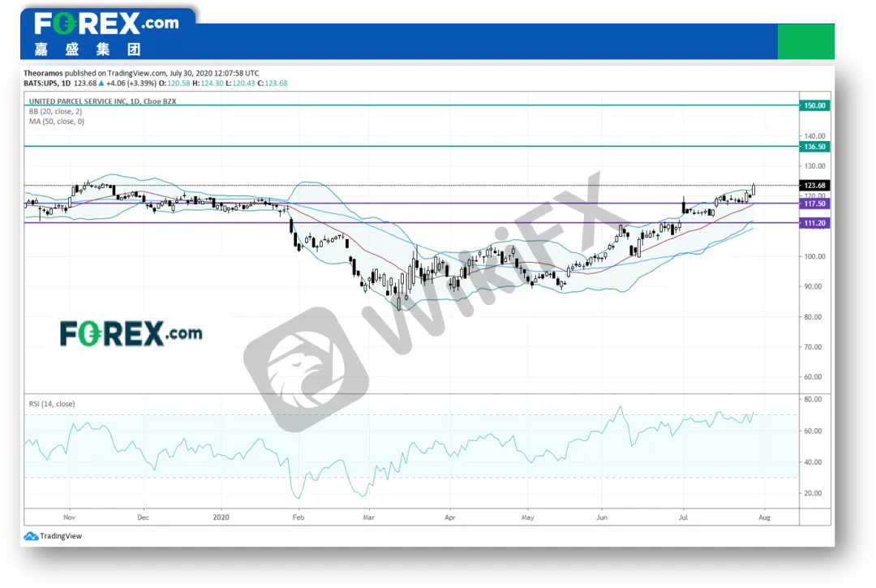Click the Feb label on time axis
The width and height of the screenshot is (876, 588).
tap(298, 517)
